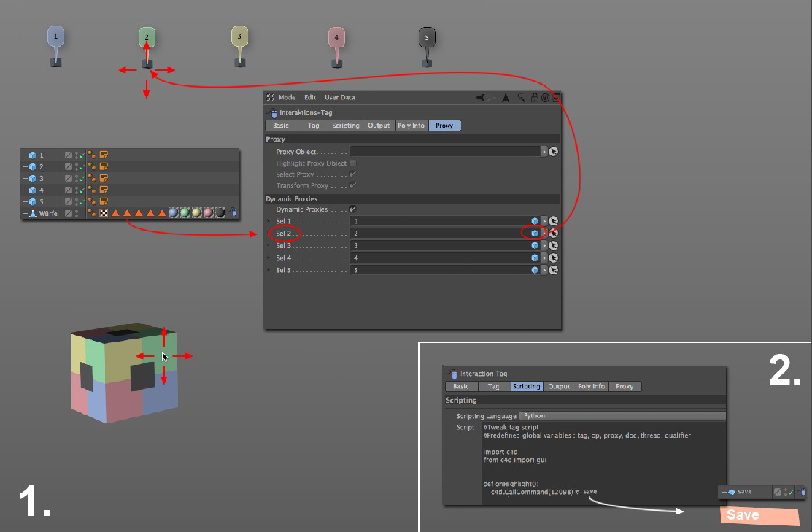Click the pink Save button
Image resolution: width=812 pixels, height=532 pixels.
[760, 515]
